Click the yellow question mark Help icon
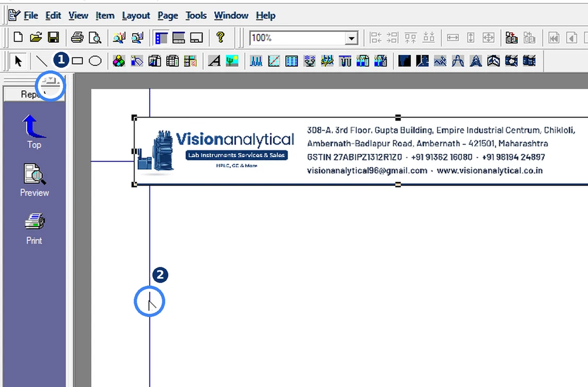This screenshot has height=387, width=588. [220, 38]
